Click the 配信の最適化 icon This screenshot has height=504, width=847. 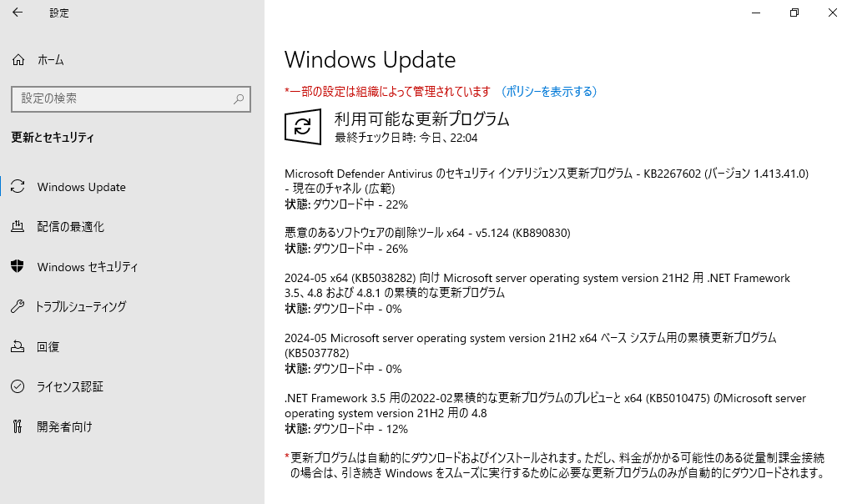(x=18, y=226)
